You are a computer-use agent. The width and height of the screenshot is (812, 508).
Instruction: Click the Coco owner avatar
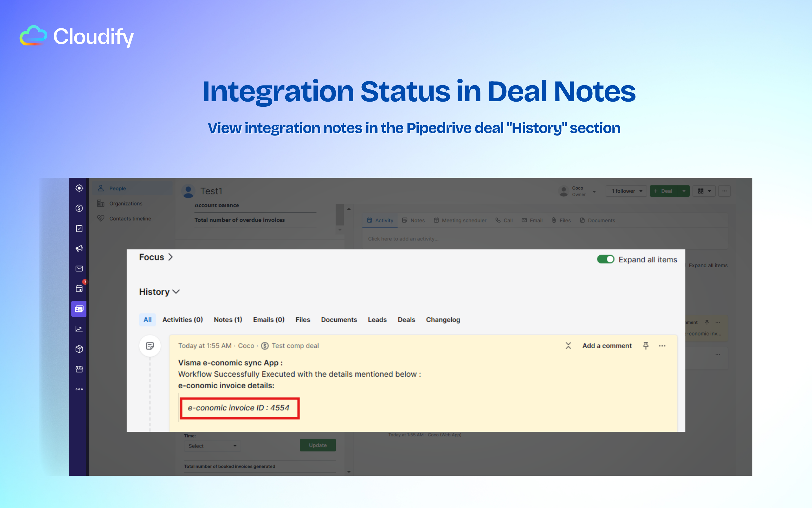coord(564,191)
